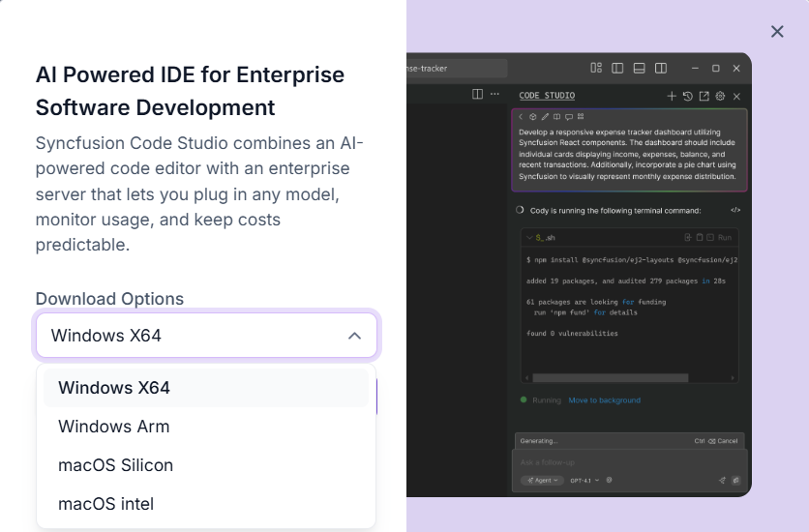Image resolution: width=809 pixels, height=532 pixels.
Task: Open the GPT-4.1 model dropdown
Action: coord(584,481)
